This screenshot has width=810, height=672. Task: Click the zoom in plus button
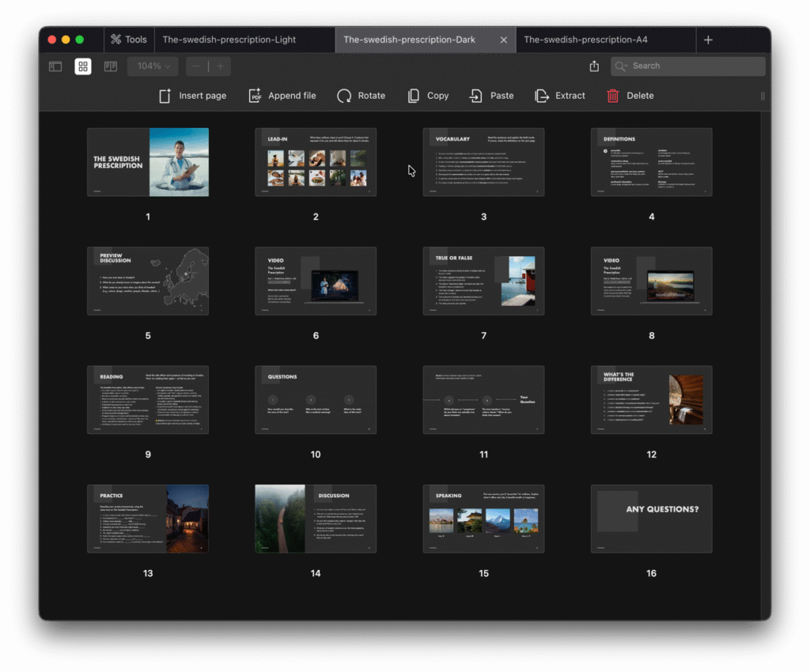[x=220, y=66]
